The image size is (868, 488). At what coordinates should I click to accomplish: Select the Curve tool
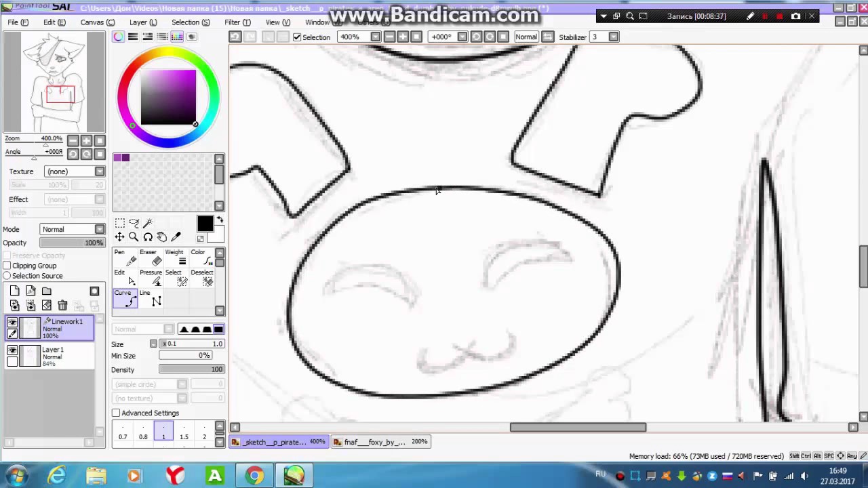(x=126, y=298)
